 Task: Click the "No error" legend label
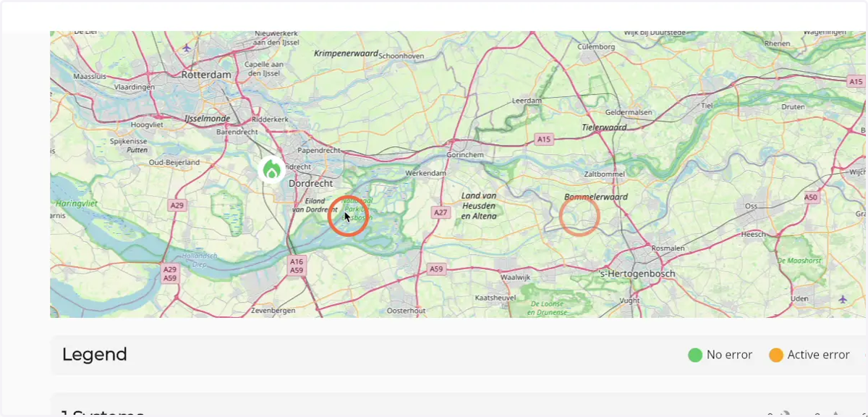pyautogui.click(x=730, y=355)
